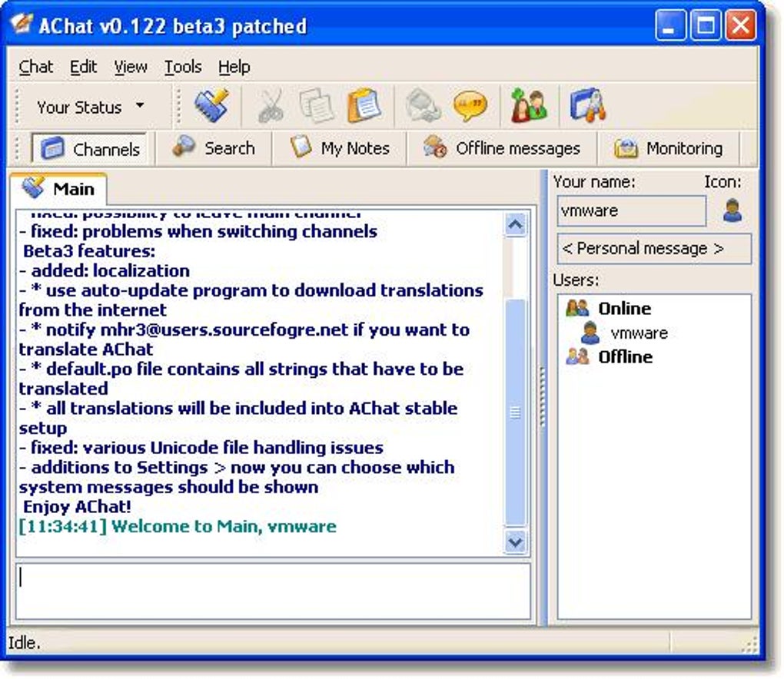
Task: Click the chat scrollbar up arrow
Action: (515, 224)
